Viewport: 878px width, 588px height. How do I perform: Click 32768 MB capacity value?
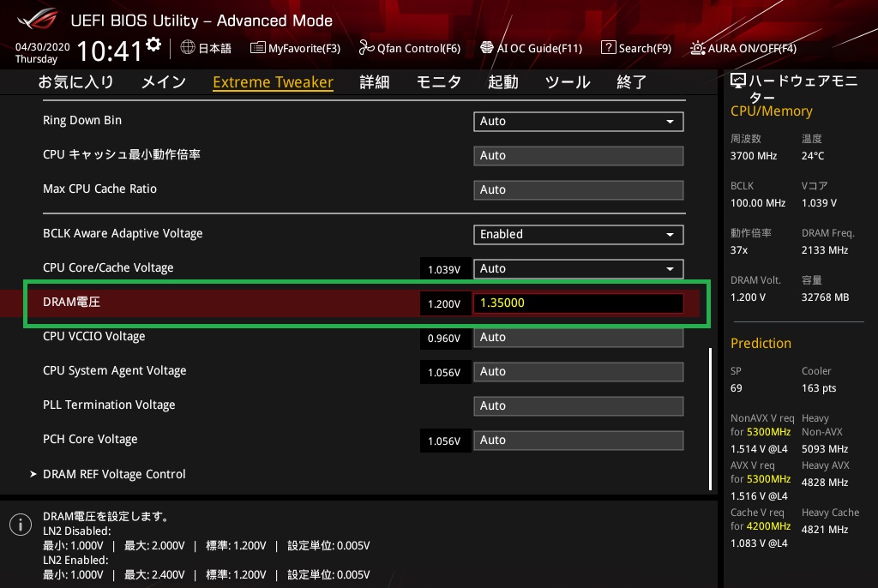click(826, 297)
